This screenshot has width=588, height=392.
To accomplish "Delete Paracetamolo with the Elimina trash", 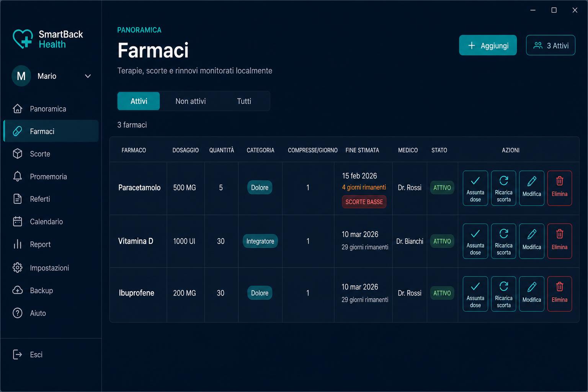I will point(560,188).
